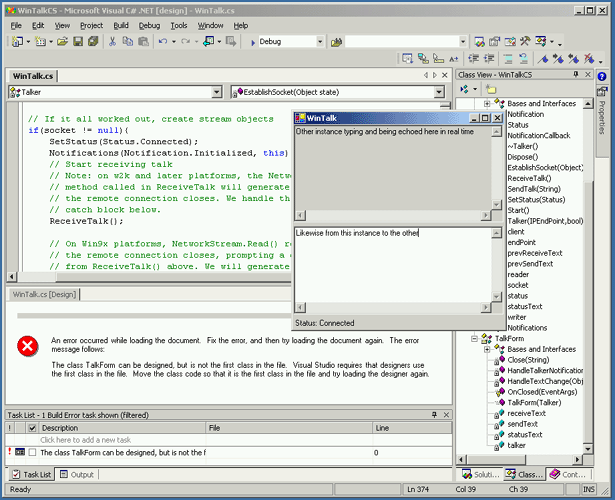Select ReceiveTalk() in Class View

coord(529,178)
